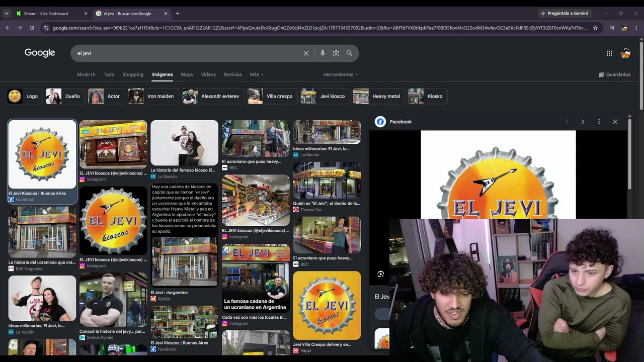The height and width of the screenshot is (362, 644).
Task: Open the Google account avatar on the page
Action: (x=625, y=53)
